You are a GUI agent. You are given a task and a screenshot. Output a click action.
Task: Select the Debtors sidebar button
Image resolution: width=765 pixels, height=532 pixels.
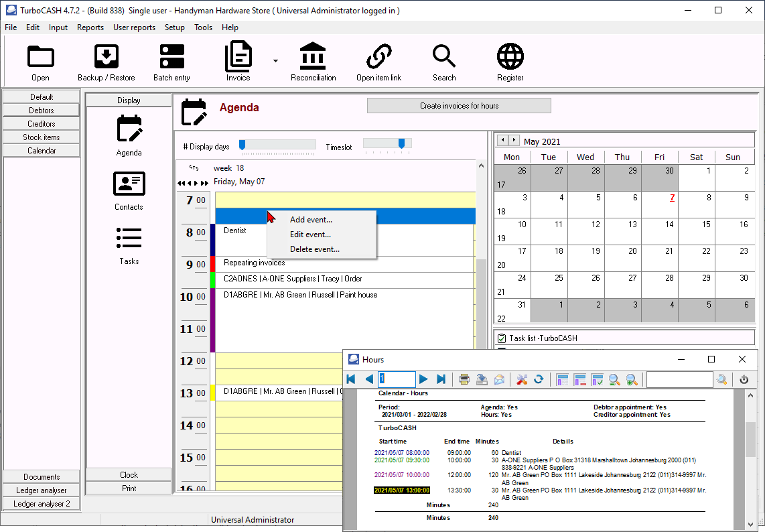(x=42, y=111)
